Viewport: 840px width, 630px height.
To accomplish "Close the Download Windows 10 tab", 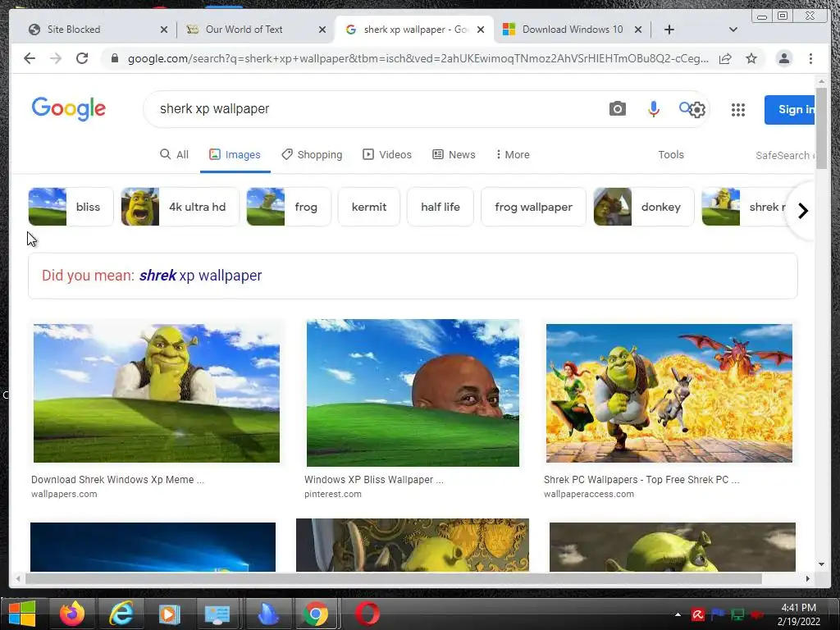I will coord(638,30).
